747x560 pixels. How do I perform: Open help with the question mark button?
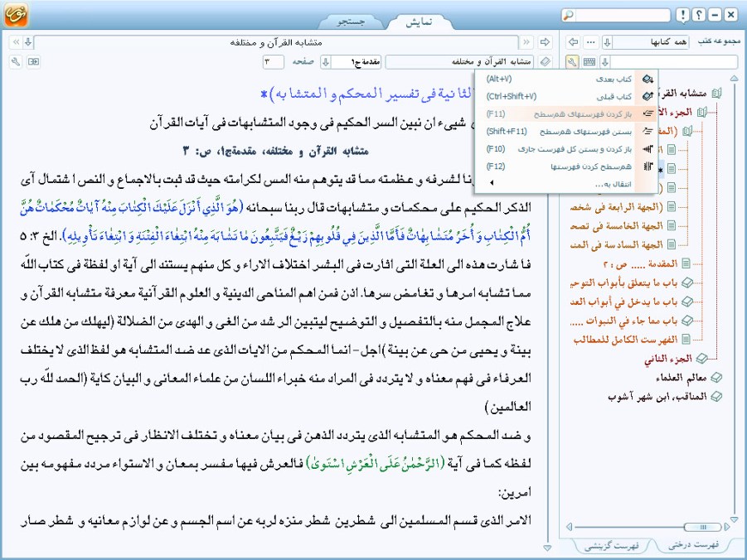point(698,15)
